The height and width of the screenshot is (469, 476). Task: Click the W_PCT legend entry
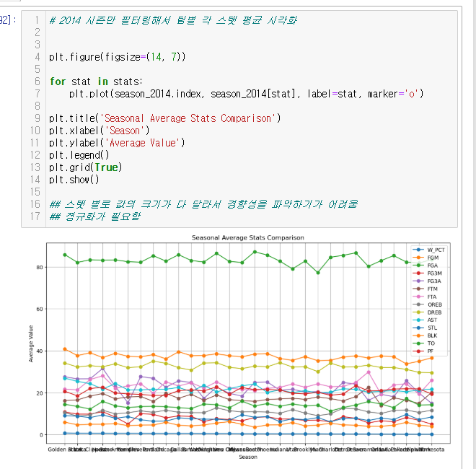point(428,250)
